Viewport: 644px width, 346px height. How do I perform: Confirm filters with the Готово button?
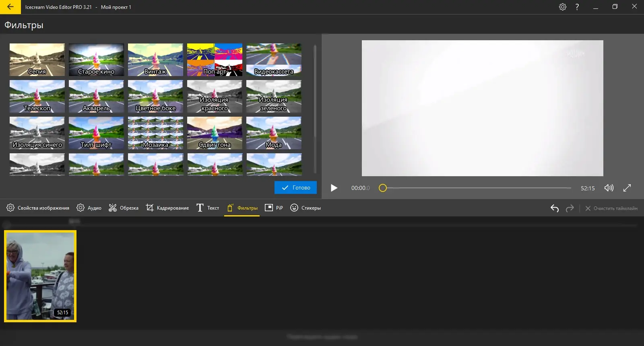295,187
